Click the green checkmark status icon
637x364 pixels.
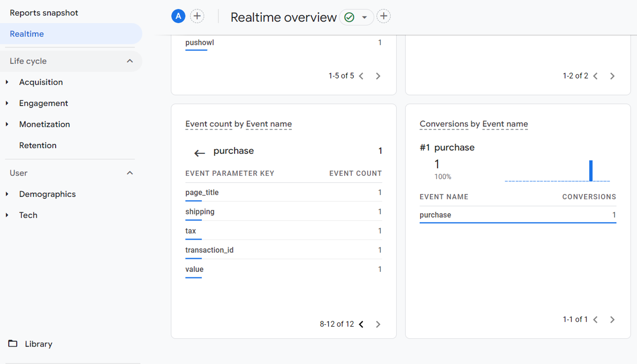tap(349, 17)
